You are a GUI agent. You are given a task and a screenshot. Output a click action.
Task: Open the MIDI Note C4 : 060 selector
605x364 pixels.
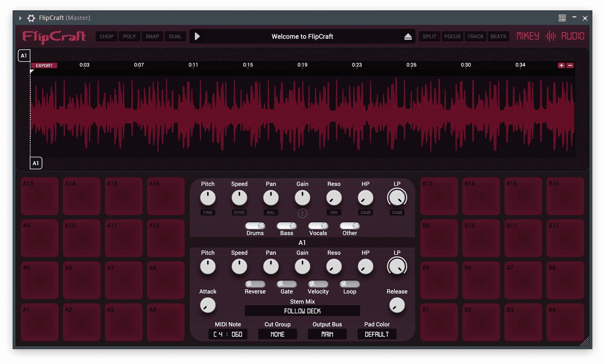click(x=228, y=334)
